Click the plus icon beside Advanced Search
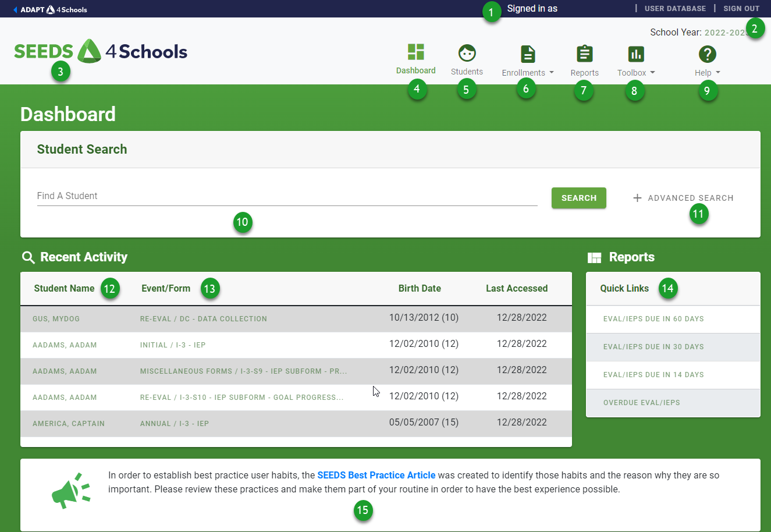 (637, 198)
